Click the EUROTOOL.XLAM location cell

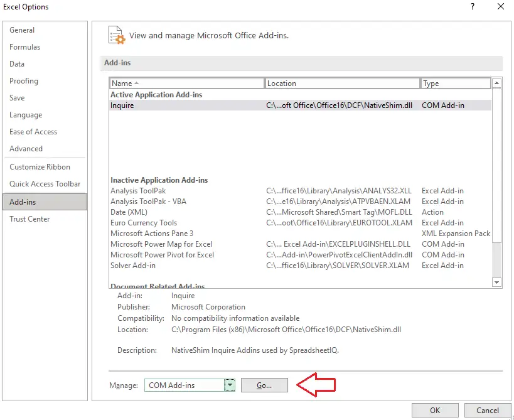tap(339, 223)
